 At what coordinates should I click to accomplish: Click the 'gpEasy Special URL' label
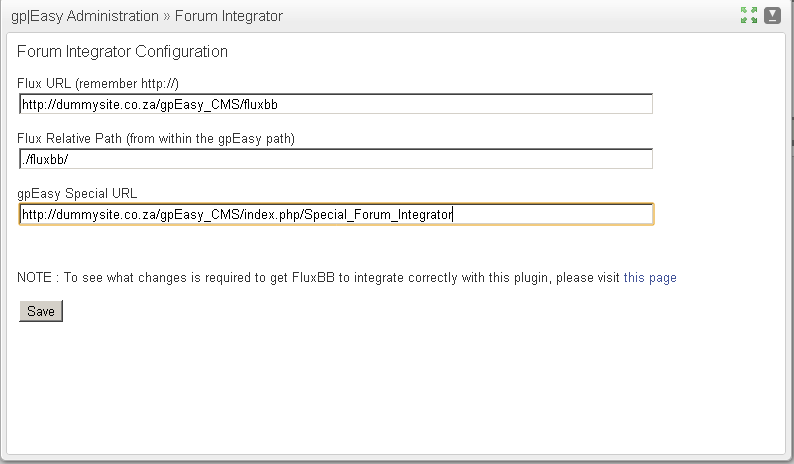[77, 193]
